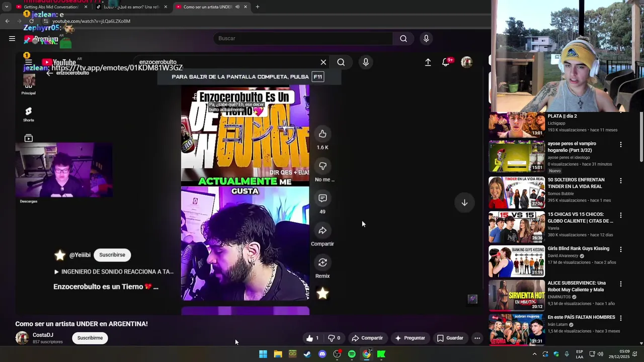Click the magnifier button beside Buscar

coord(404,39)
